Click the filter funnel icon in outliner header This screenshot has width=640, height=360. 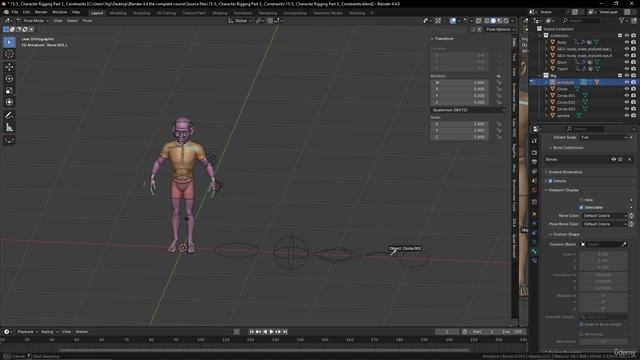(x=622, y=20)
